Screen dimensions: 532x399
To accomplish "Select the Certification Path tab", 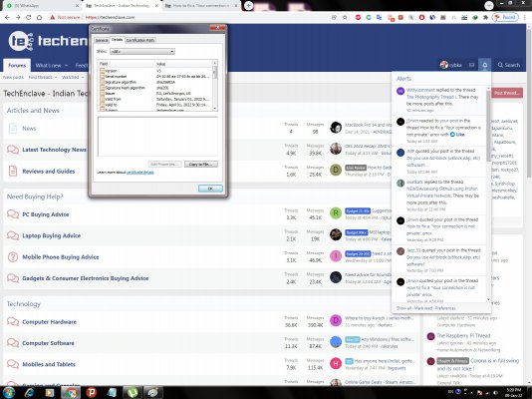I will (140, 41).
